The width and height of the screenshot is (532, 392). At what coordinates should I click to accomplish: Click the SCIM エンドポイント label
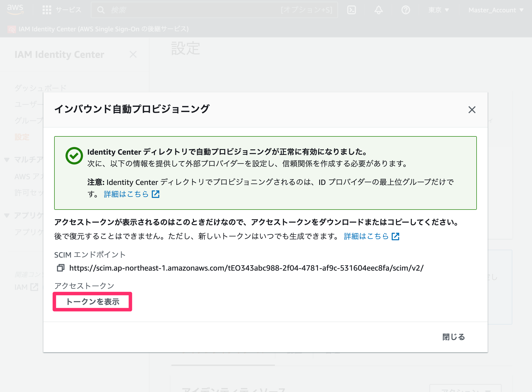click(x=90, y=254)
